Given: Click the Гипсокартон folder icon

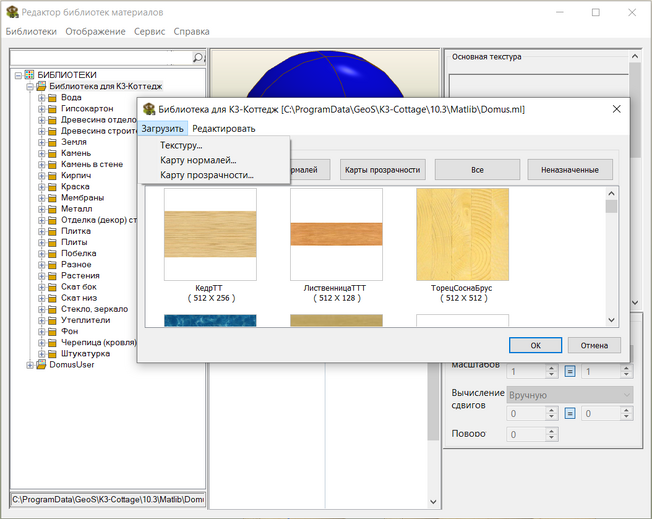Looking at the screenshot, I should (52, 109).
